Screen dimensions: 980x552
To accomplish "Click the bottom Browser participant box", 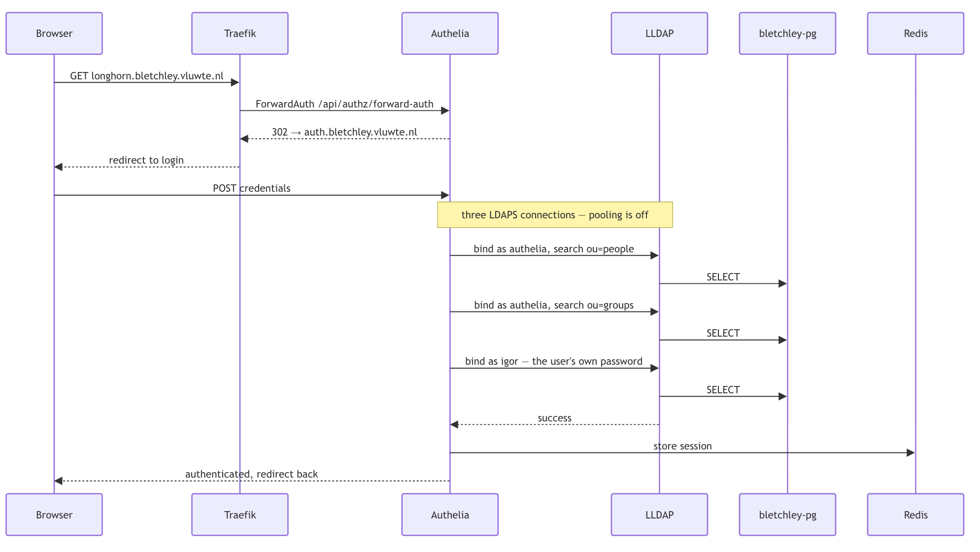I will [x=54, y=515].
